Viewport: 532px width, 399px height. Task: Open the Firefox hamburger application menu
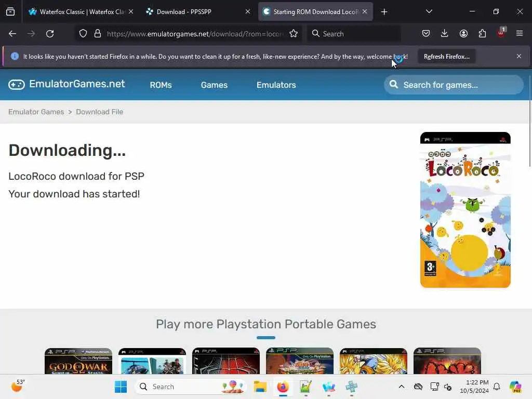coord(520,33)
